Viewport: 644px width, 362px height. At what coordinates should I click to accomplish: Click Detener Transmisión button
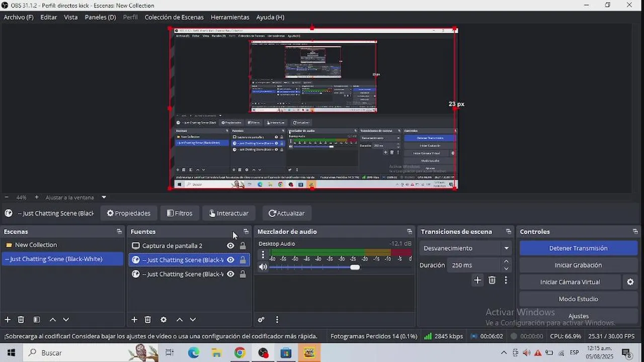578,248
